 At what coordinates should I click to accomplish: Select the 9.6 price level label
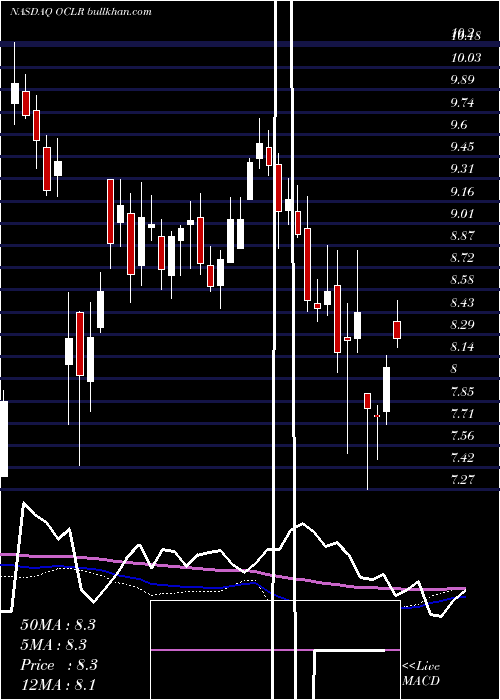click(x=459, y=125)
